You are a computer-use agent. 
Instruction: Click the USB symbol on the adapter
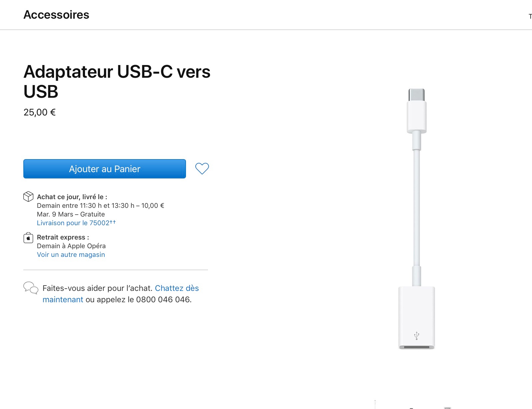coord(416,336)
